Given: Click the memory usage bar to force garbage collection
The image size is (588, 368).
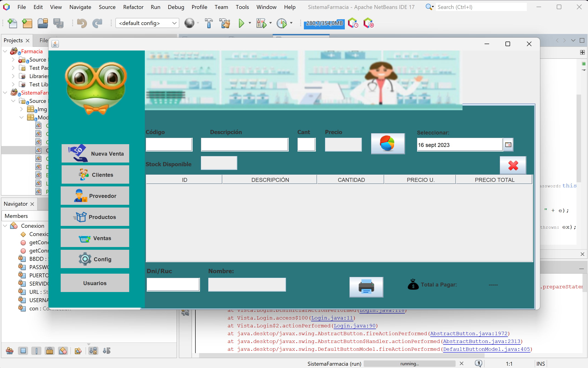Looking at the screenshot, I should click(x=324, y=24).
